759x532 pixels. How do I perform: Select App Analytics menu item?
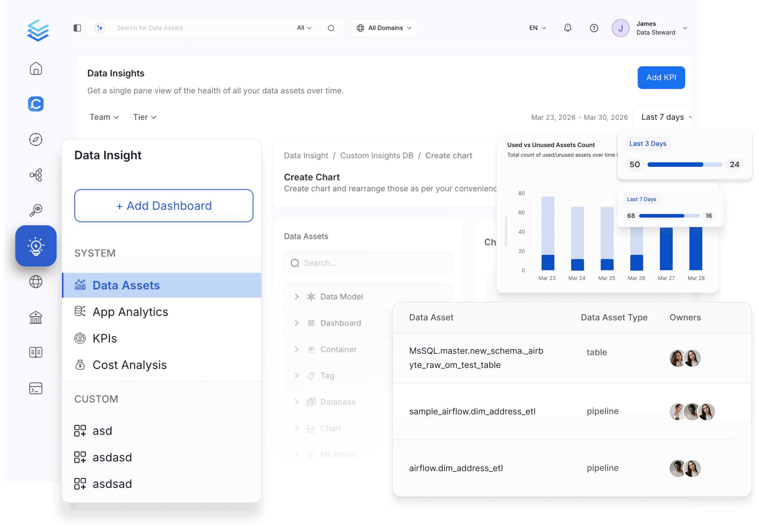click(x=162, y=312)
